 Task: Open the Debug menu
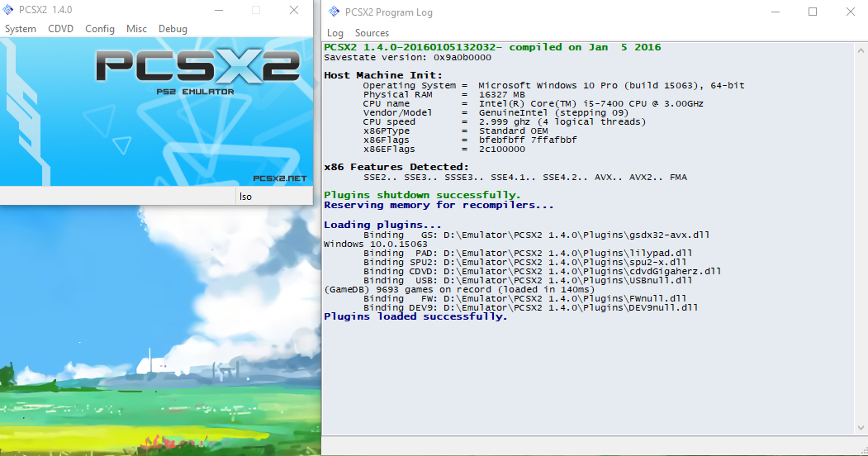pos(173,29)
